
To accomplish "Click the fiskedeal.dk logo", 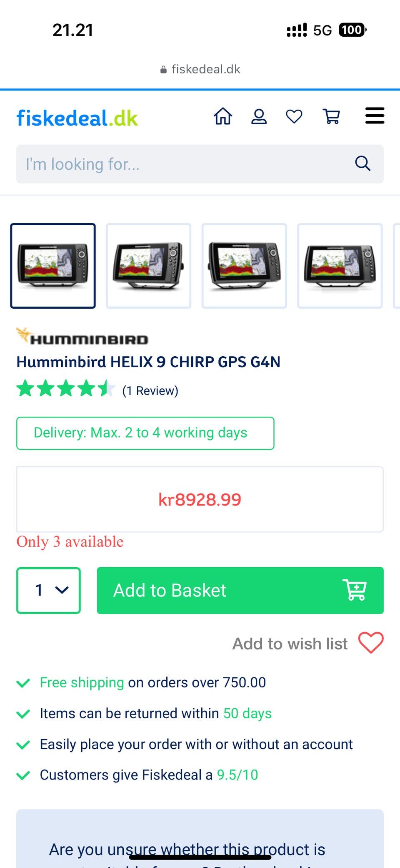I will tap(77, 118).
